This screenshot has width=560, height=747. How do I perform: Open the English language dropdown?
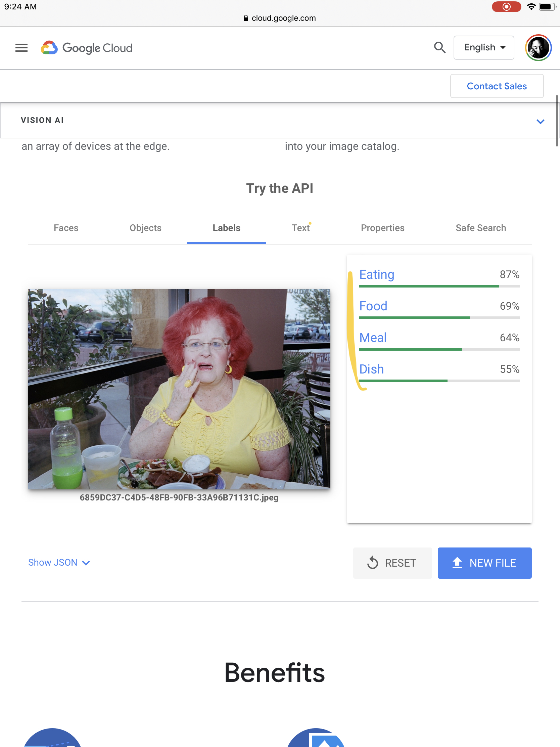tap(484, 48)
